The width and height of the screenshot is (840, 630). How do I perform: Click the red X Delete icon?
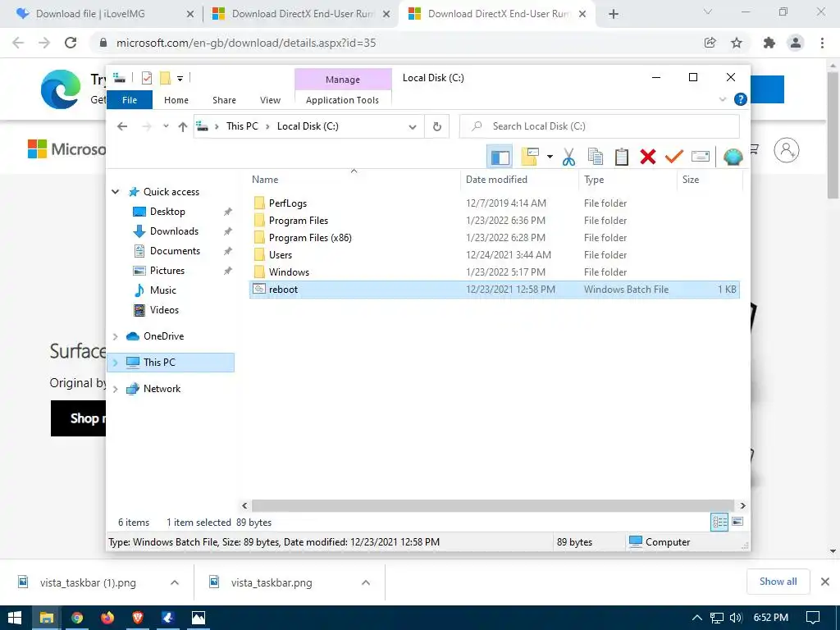[648, 157]
